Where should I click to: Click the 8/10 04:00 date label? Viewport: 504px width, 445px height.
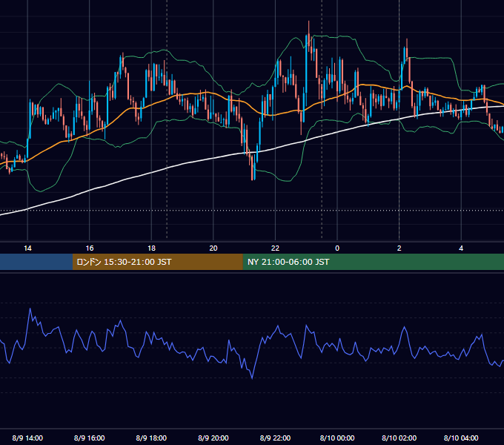click(461, 438)
